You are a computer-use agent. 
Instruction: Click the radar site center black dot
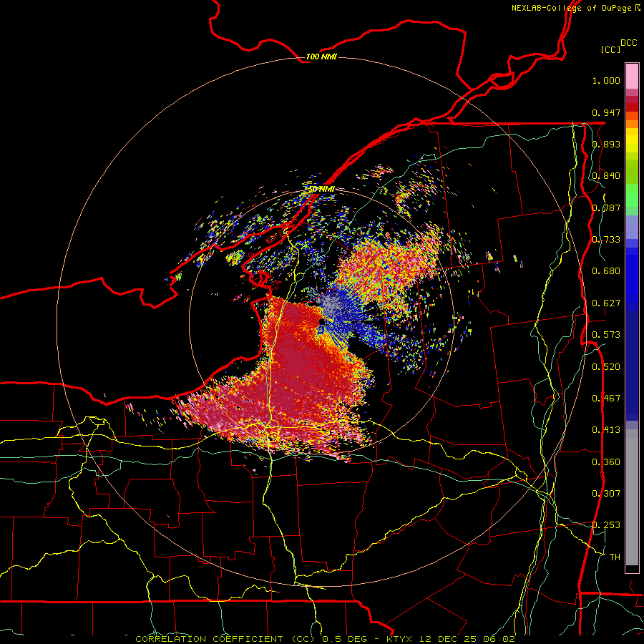(x=321, y=321)
